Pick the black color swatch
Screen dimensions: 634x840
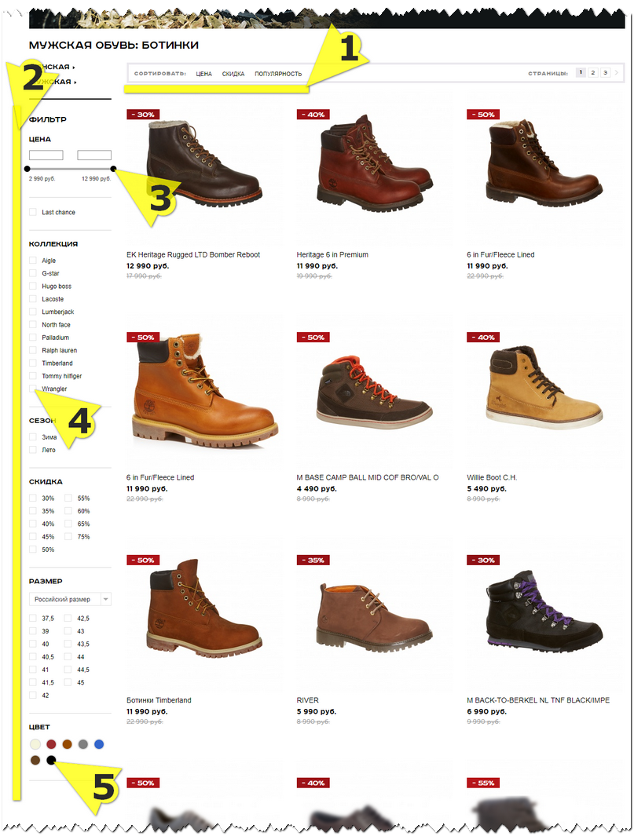[51, 760]
